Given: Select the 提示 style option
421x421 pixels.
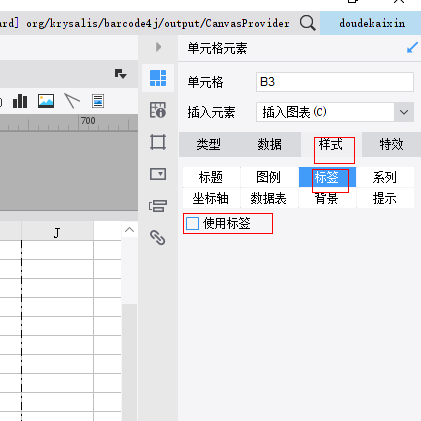Looking at the screenshot, I should [385, 198].
